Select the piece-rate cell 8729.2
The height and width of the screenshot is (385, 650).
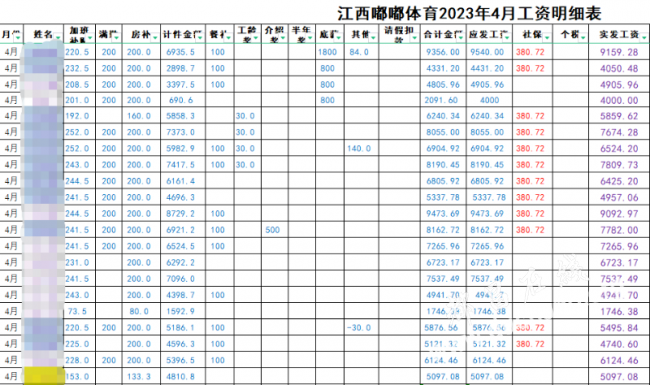coord(183,214)
